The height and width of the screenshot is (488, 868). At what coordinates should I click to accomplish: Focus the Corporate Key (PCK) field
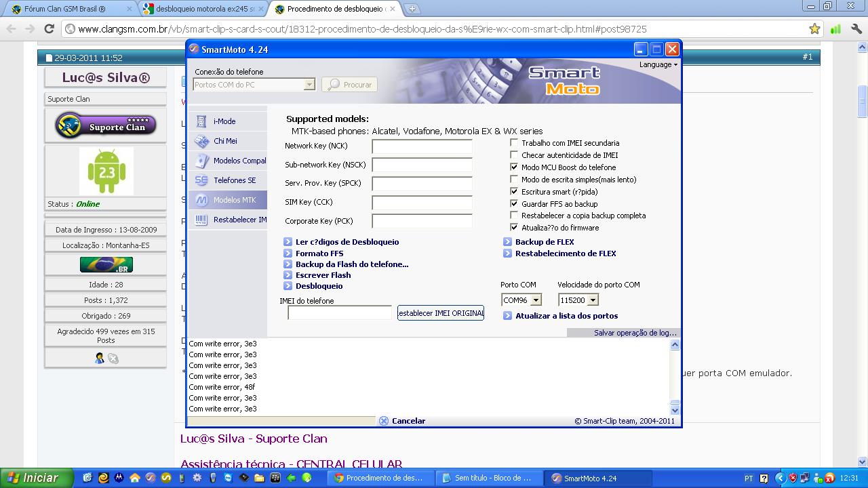(x=422, y=221)
